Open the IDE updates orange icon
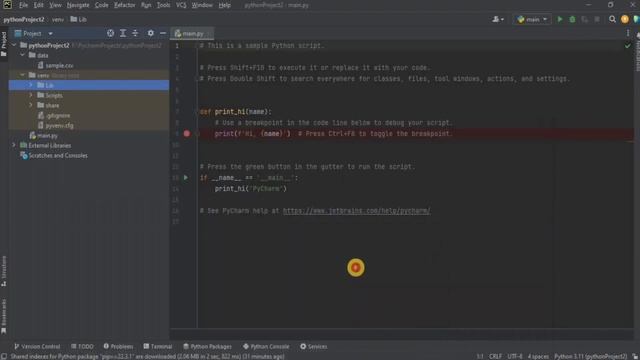640x360 pixels. (624, 19)
